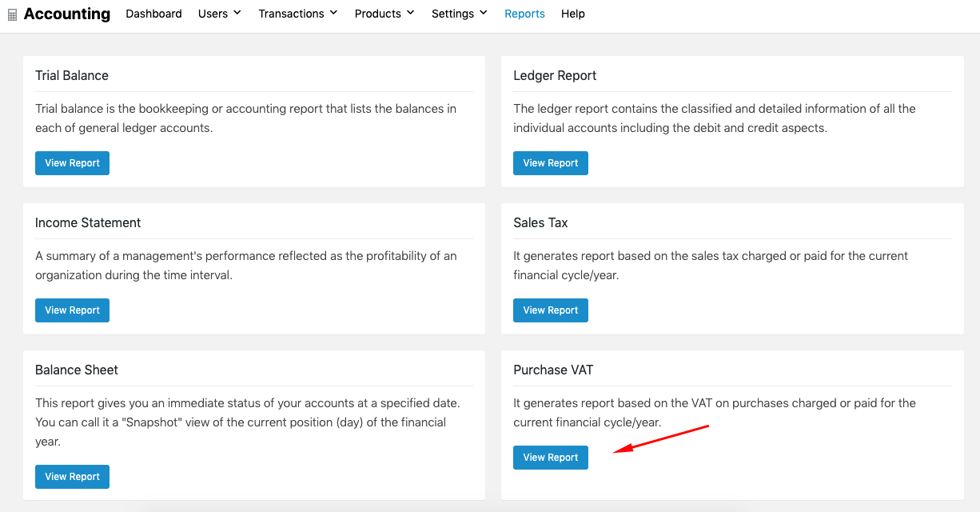Select the Reports tab in the navigation
The width and height of the screenshot is (980, 512).
point(524,14)
